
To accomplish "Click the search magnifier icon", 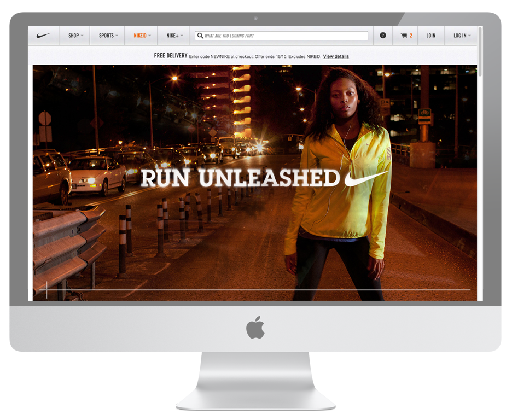I will point(200,36).
